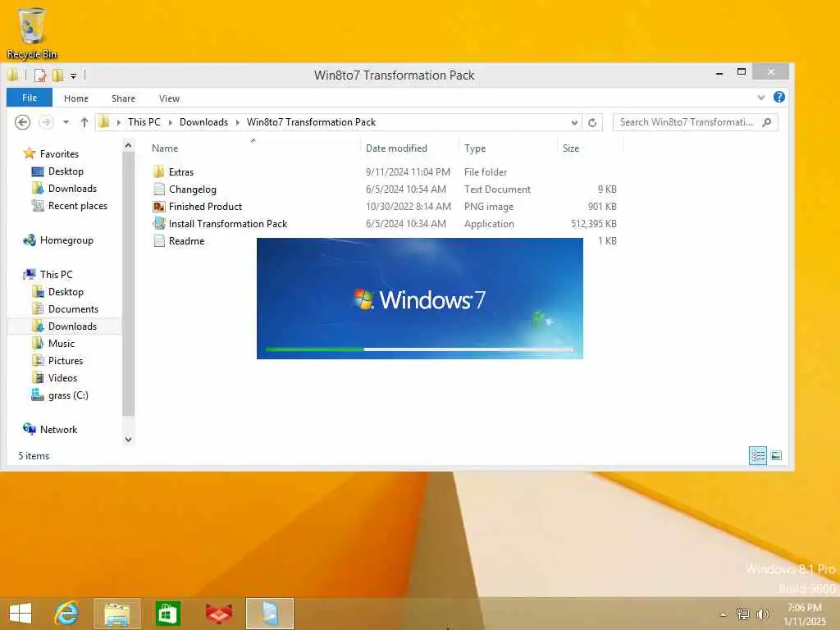
Task: Sort by the Name column header
Action: [164, 148]
